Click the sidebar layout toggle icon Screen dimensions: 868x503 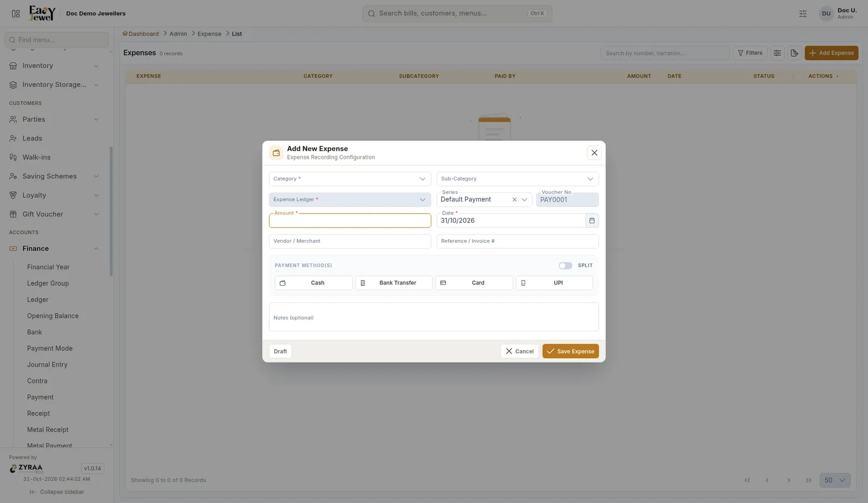click(16, 14)
